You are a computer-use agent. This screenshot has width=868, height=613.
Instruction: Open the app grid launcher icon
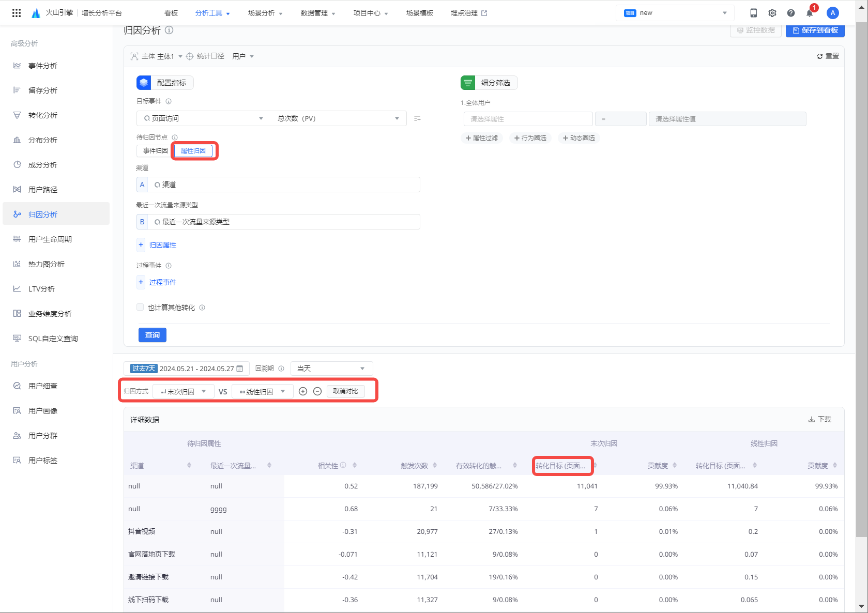click(x=17, y=13)
